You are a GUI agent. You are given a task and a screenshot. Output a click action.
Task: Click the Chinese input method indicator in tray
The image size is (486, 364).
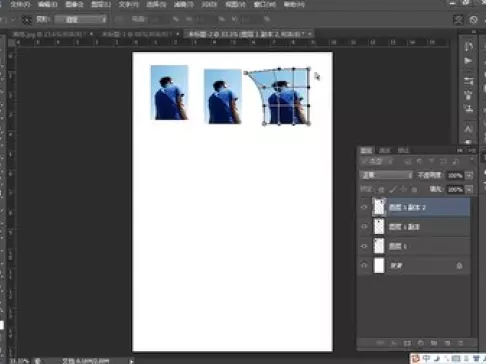(x=426, y=359)
